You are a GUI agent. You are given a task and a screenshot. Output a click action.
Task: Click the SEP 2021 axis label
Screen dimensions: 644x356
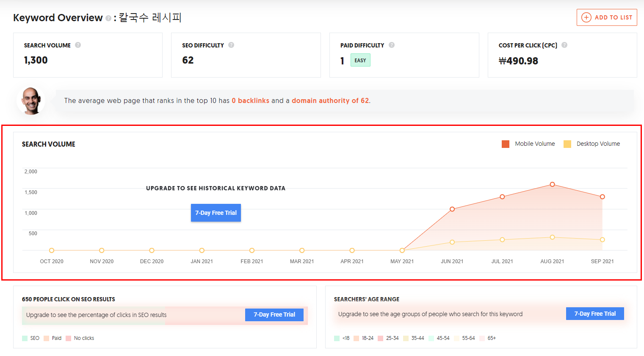tap(602, 261)
